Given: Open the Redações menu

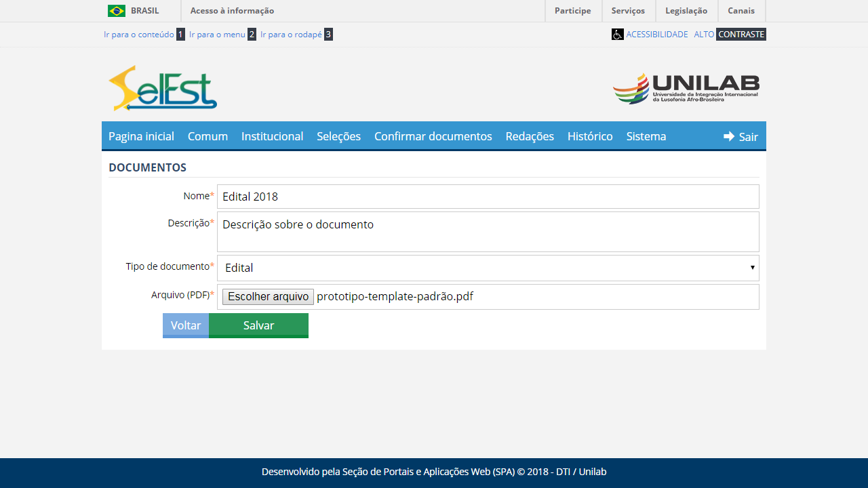Looking at the screenshot, I should pyautogui.click(x=529, y=136).
